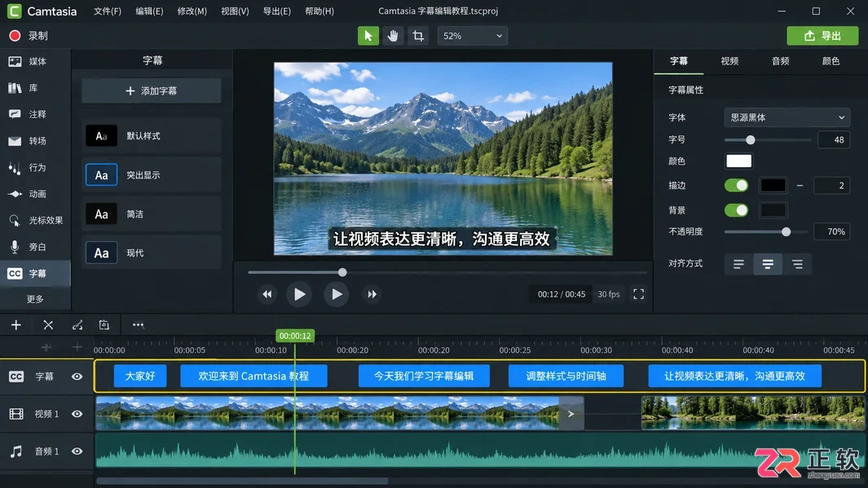Click the timeline snapshot icon
Screen dimensions: 868x488
(104, 325)
